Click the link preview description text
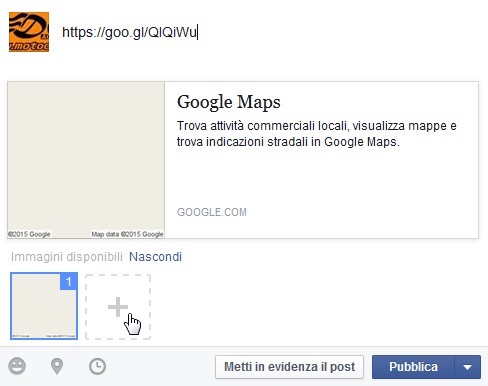The height and width of the screenshot is (386, 488). [317, 134]
